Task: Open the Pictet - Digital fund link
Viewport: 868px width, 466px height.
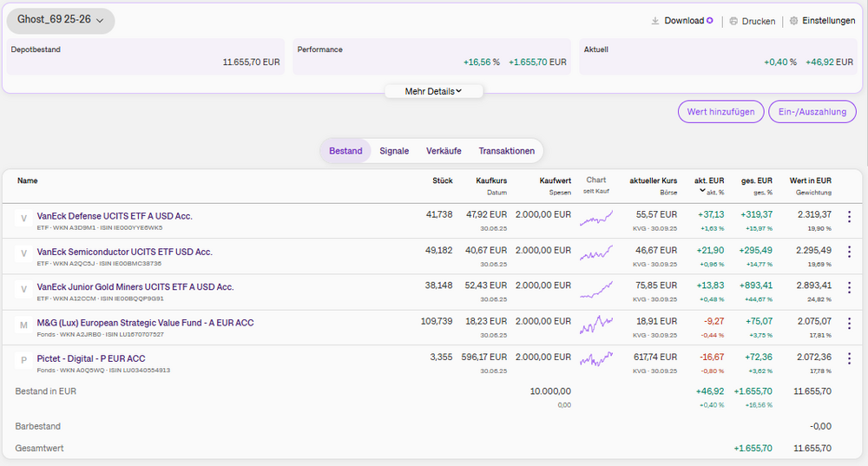Action: tap(91, 358)
